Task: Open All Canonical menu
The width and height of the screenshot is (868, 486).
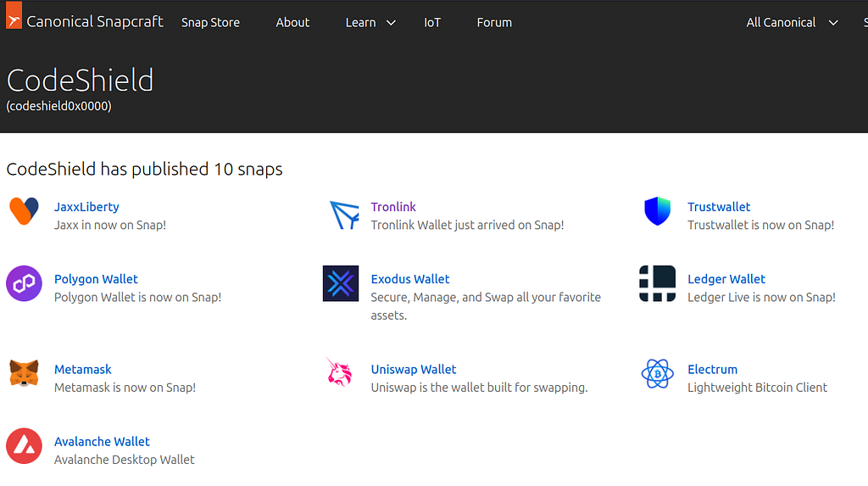Action: 781,22
